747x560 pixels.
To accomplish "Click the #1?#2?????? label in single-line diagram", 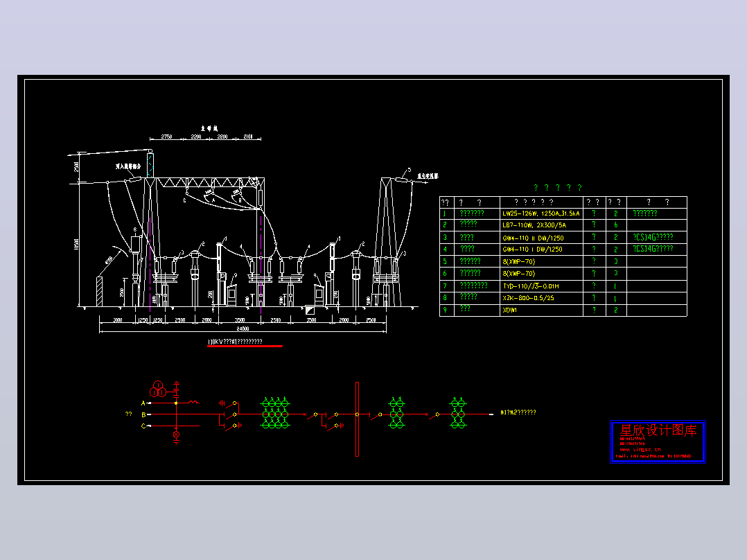I will tap(518, 412).
